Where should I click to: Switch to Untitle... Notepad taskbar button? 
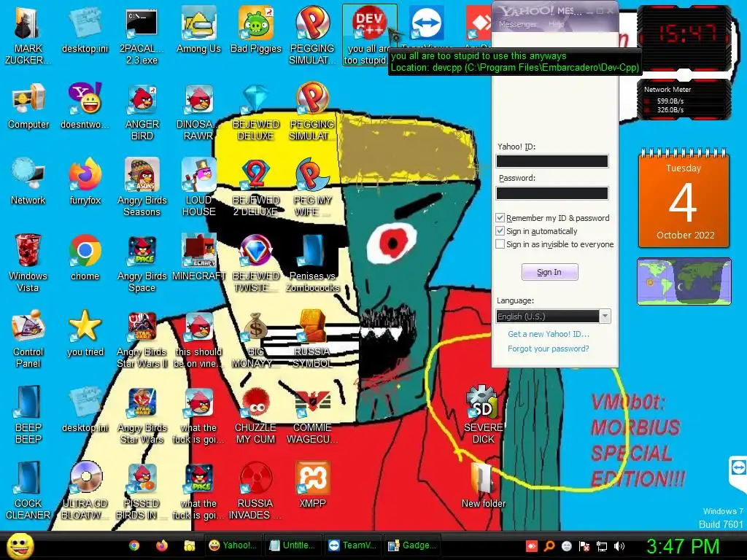(292, 545)
